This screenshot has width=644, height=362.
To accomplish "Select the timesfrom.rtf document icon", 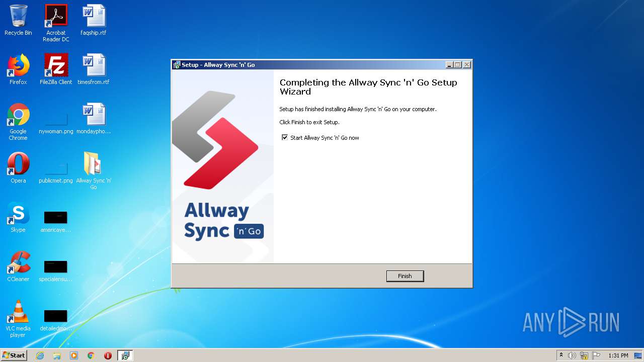I will (x=94, y=69).
